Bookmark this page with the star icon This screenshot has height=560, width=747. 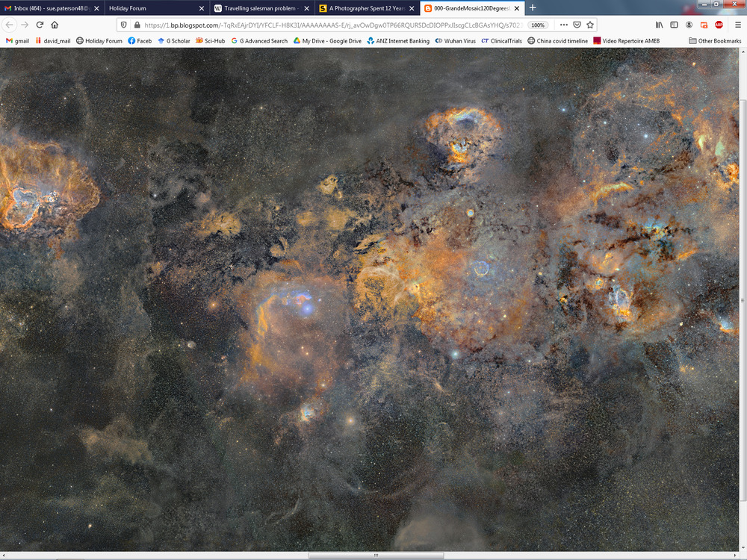(x=590, y=25)
